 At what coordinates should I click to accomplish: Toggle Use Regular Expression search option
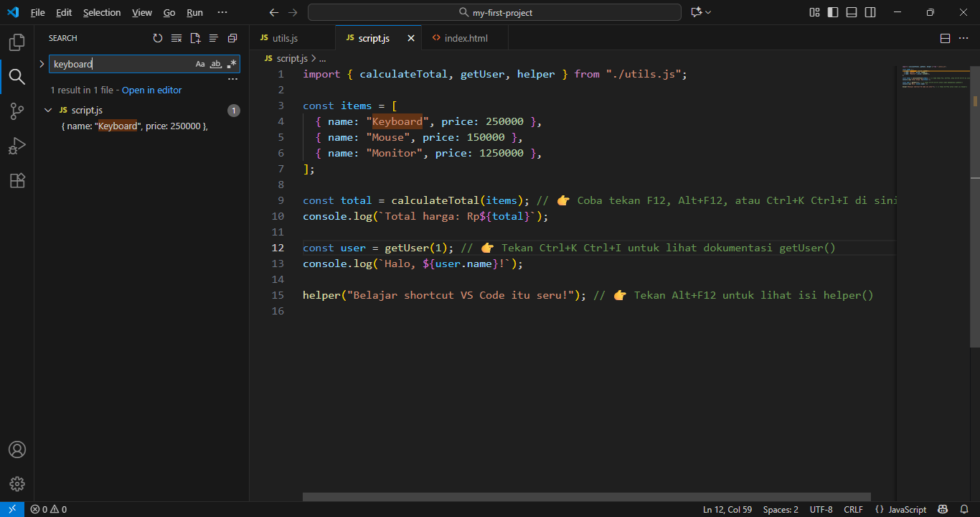pos(232,64)
